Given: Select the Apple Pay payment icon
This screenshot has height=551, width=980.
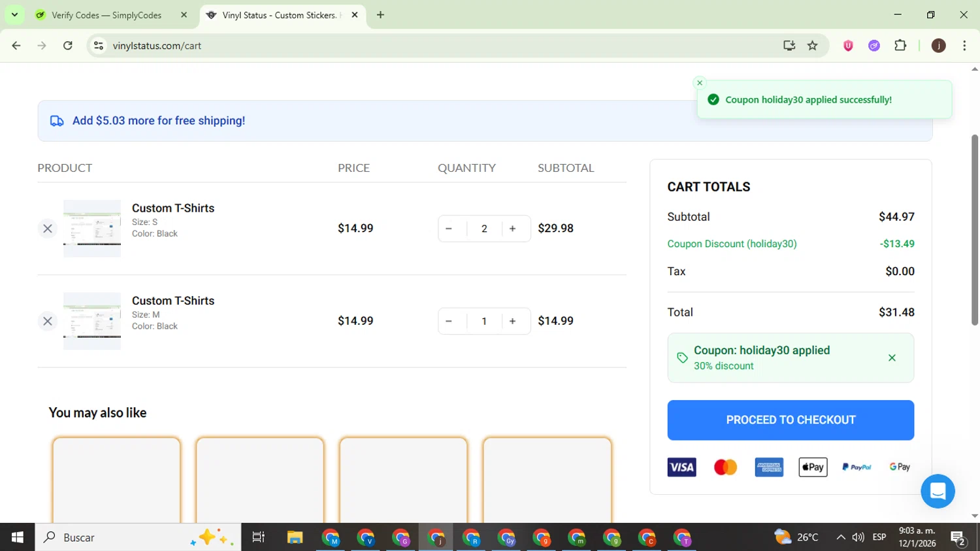Looking at the screenshot, I should pyautogui.click(x=813, y=467).
